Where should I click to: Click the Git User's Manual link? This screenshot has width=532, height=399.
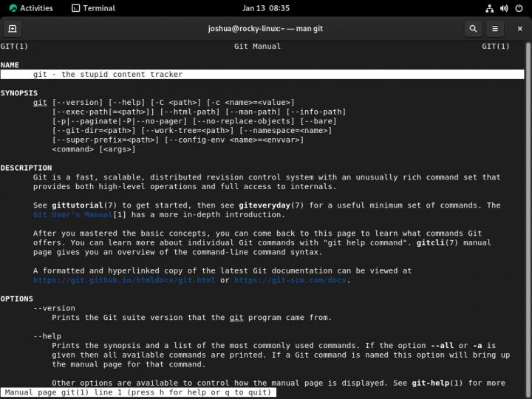[x=72, y=215]
